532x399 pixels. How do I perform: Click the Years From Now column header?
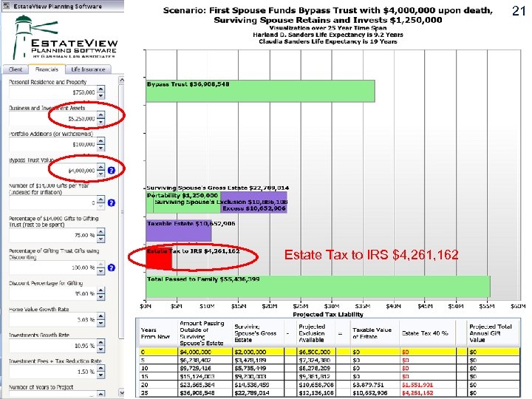pos(158,333)
